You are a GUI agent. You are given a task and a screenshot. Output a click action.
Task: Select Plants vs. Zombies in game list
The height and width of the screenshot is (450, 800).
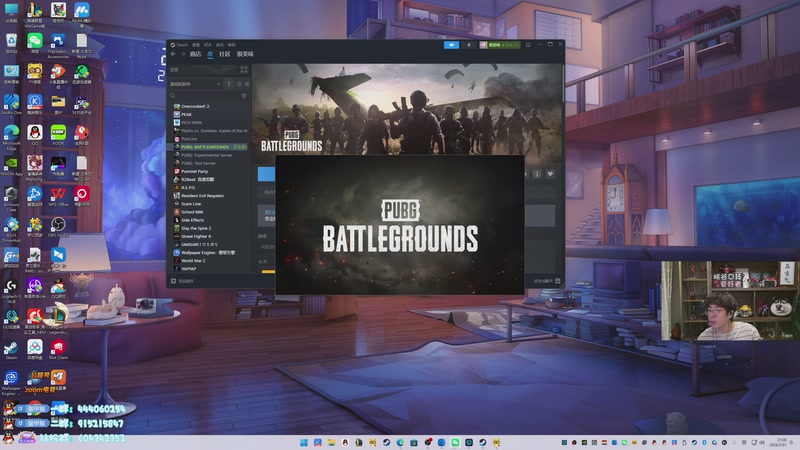[x=210, y=131]
